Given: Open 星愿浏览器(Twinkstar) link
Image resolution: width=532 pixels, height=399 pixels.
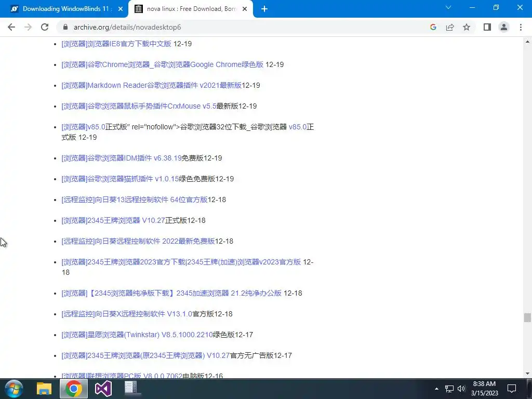Looking at the screenshot, I should (x=137, y=335).
